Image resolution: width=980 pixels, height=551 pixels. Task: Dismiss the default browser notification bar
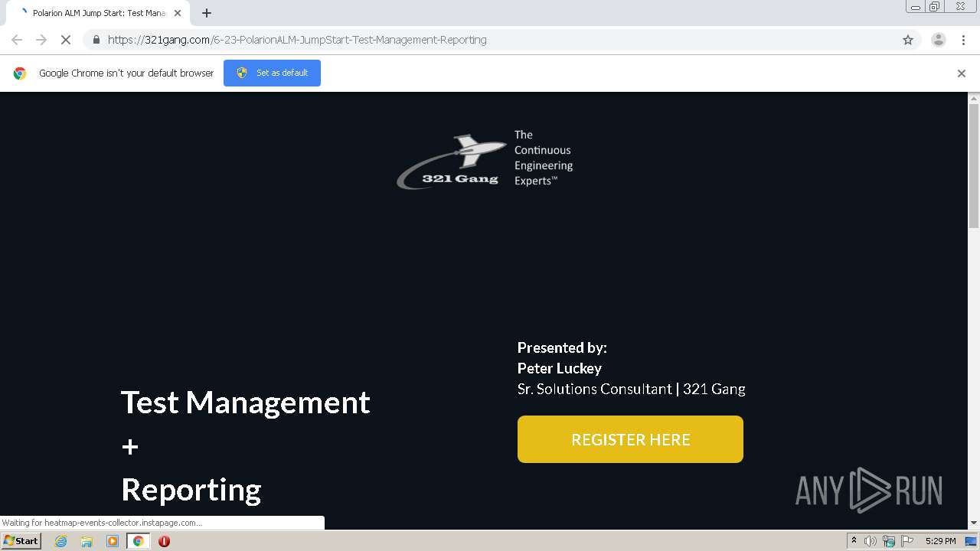point(961,73)
